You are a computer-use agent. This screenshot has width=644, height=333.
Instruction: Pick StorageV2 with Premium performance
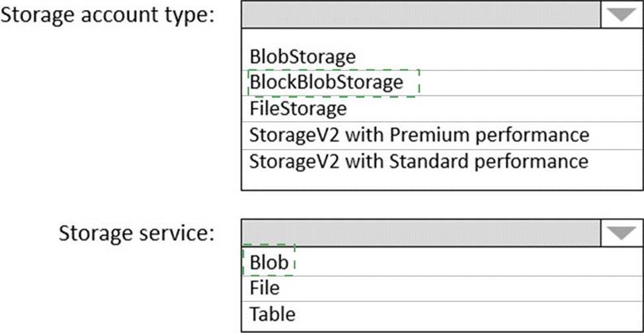[x=419, y=134]
